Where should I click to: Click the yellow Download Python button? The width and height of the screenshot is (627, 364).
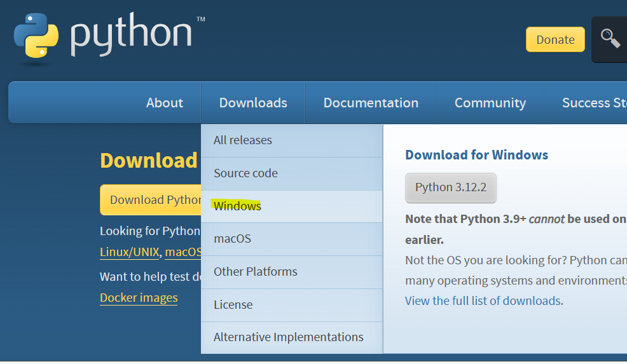pos(150,199)
